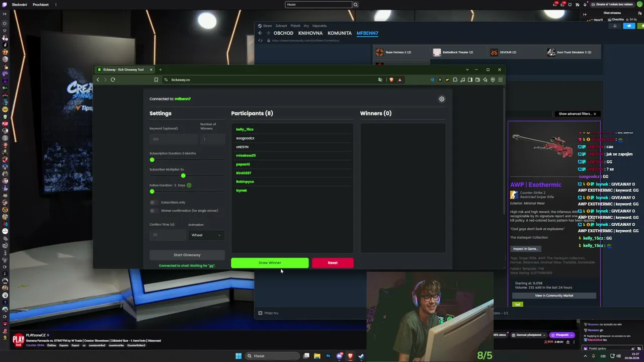Image resolution: width=644 pixels, height=362 pixels.
Task: Click Subscription Duration slider handle
Action: click(x=152, y=160)
